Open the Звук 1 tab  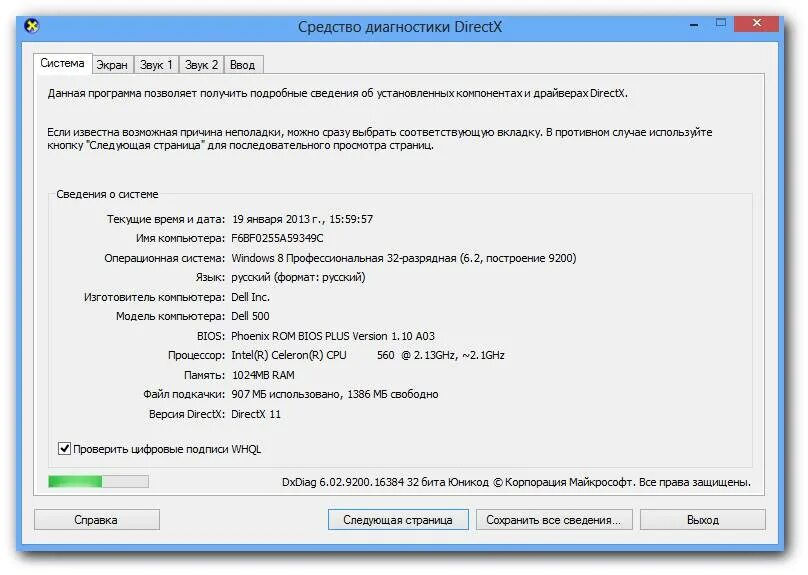[x=156, y=65]
